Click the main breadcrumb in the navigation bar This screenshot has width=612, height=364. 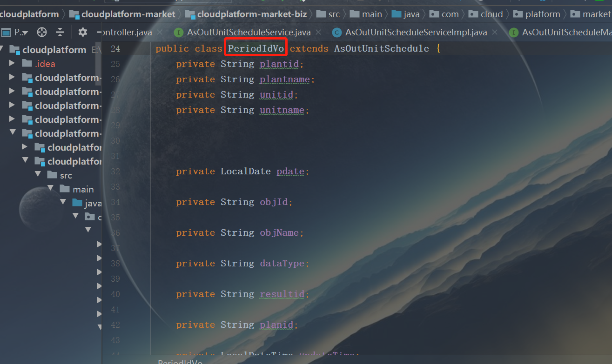click(366, 14)
